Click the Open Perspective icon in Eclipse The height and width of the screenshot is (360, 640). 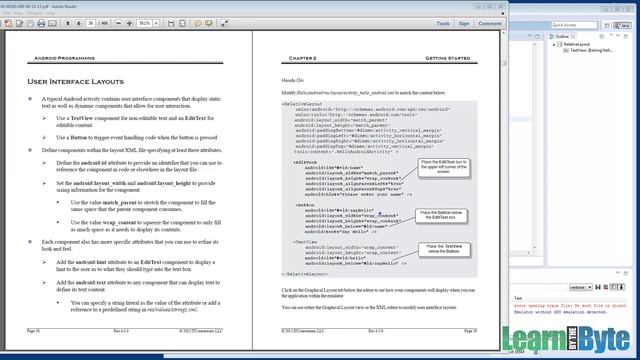point(607,25)
